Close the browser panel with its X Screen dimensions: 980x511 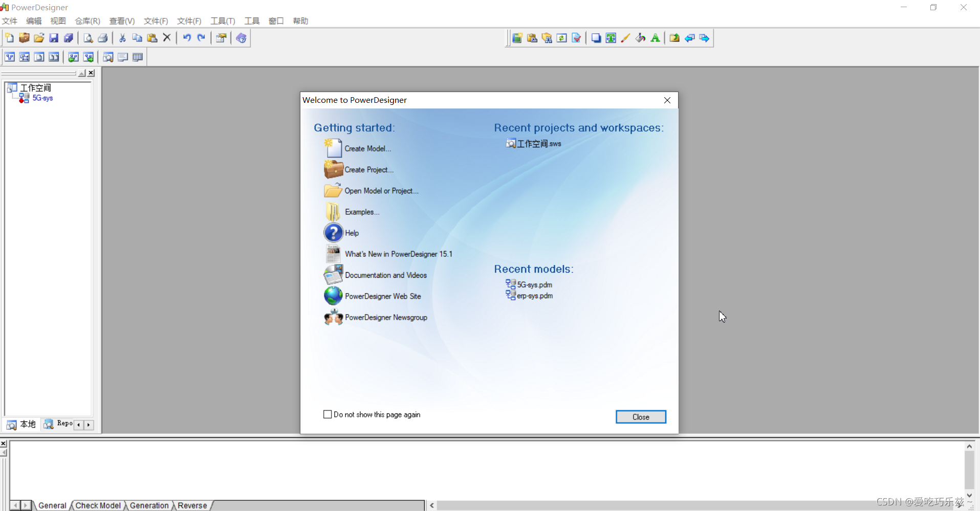coord(91,73)
